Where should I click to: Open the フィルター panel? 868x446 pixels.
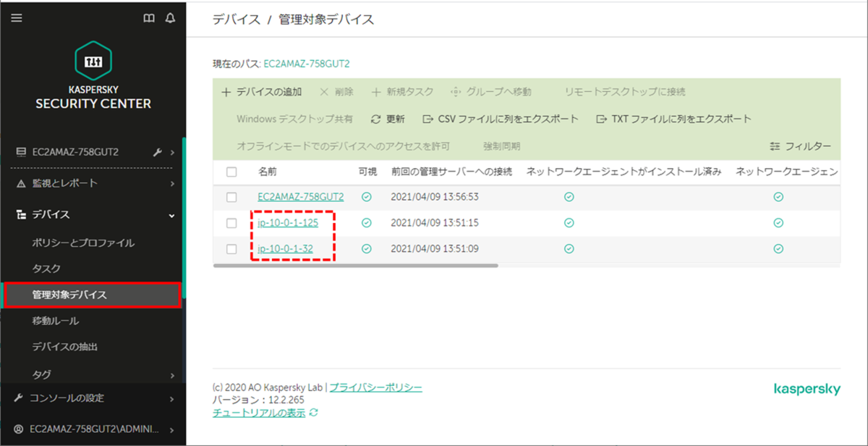(803, 146)
